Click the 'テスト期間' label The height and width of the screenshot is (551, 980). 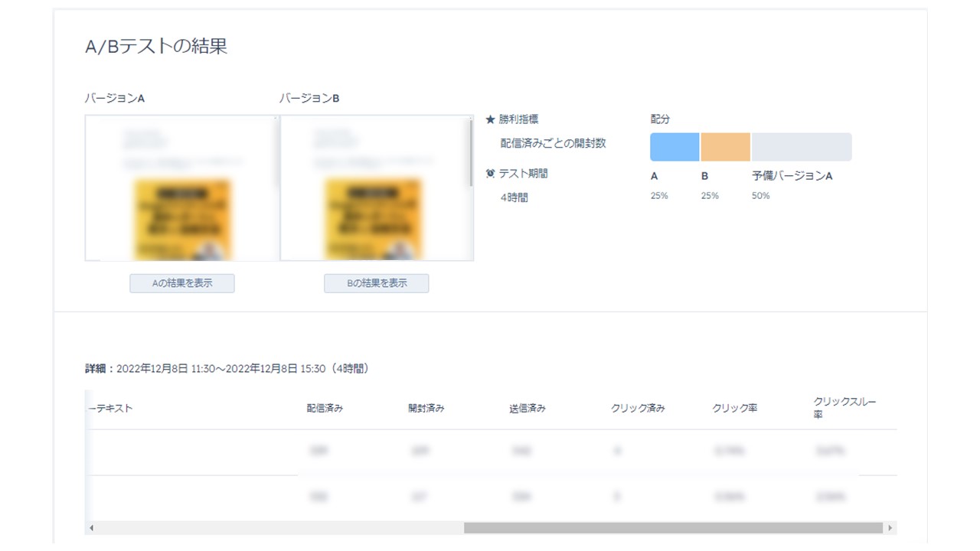click(524, 174)
